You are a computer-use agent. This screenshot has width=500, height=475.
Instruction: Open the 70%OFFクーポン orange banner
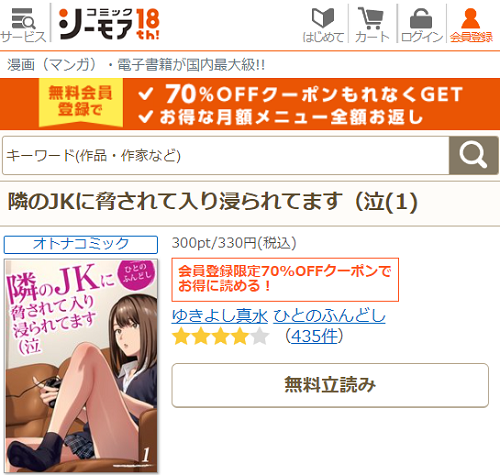click(250, 104)
